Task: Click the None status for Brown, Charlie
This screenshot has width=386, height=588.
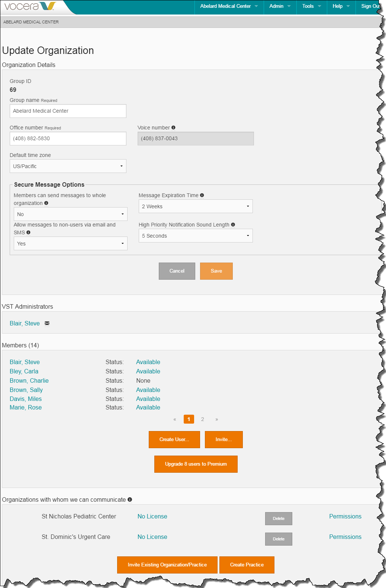Action: (x=143, y=381)
